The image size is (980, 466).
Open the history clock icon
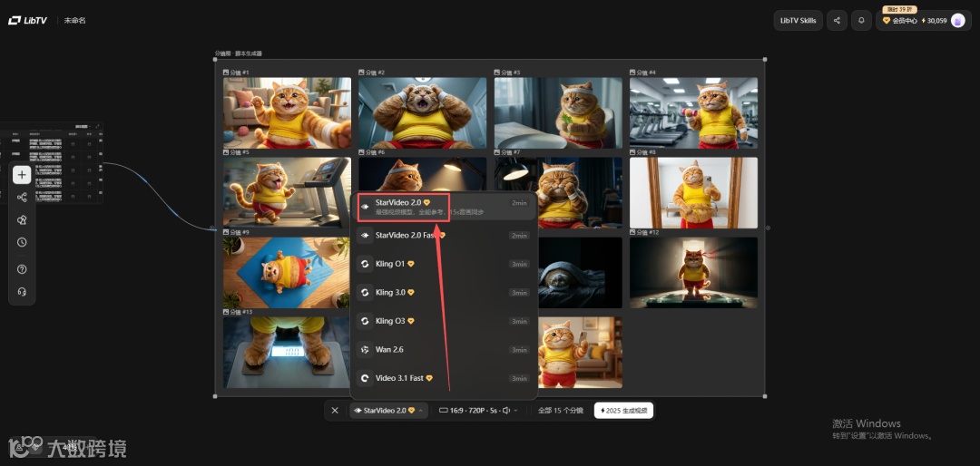tap(22, 242)
